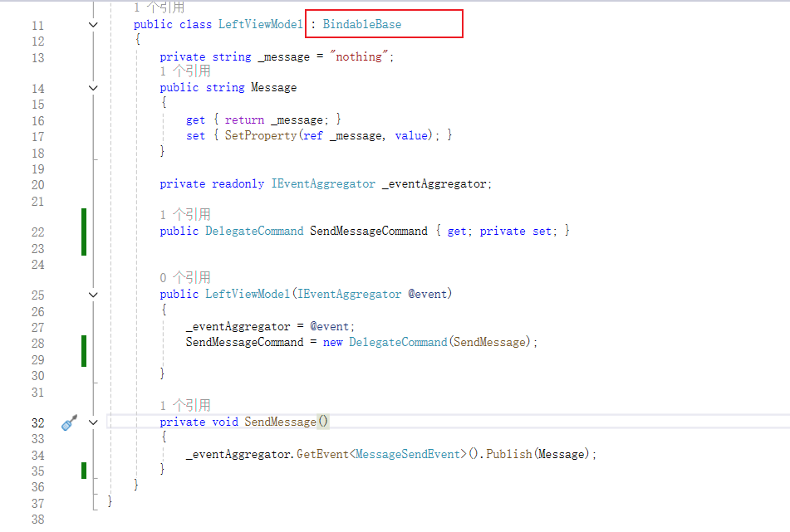Open references link above class LeftViewModel
The image size is (790, 532).
tap(159, 7)
